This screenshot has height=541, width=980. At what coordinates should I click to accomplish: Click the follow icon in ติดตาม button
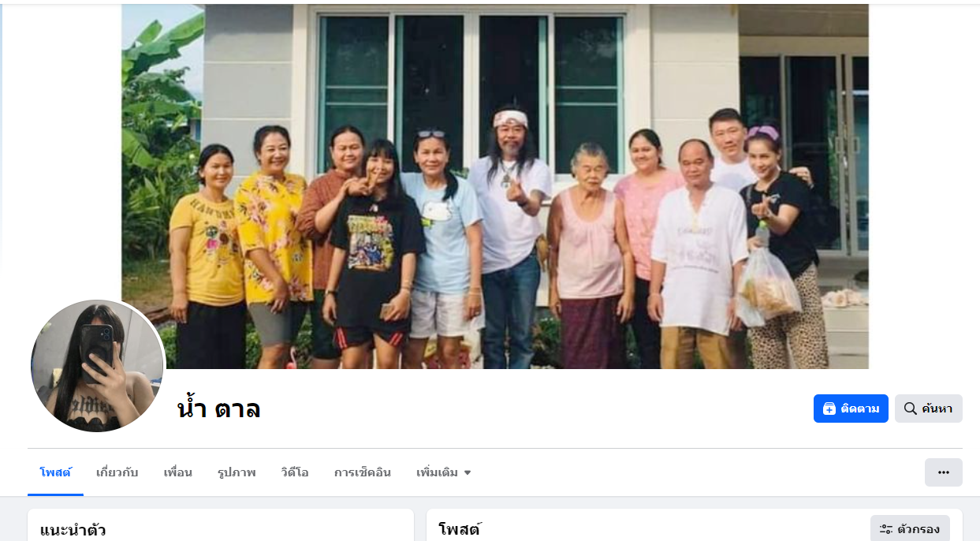coord(829,409)
